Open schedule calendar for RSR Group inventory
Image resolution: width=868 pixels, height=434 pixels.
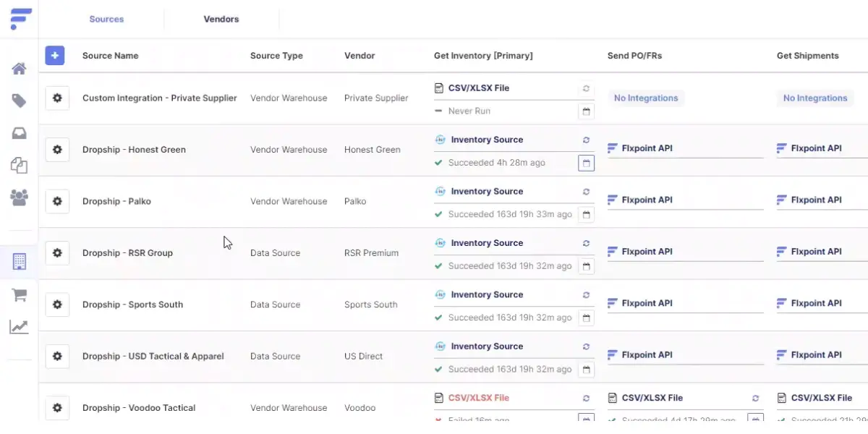coord(586,266)
